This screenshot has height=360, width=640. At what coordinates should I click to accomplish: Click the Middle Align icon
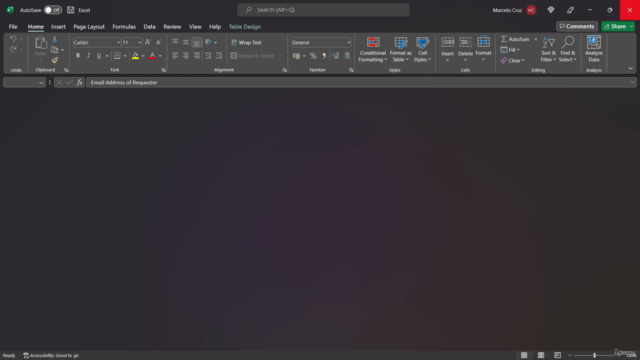point(186,42)
